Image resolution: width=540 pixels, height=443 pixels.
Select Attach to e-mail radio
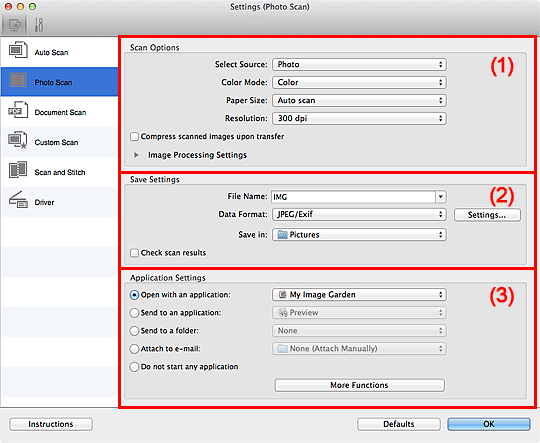(x=134, y=349)
